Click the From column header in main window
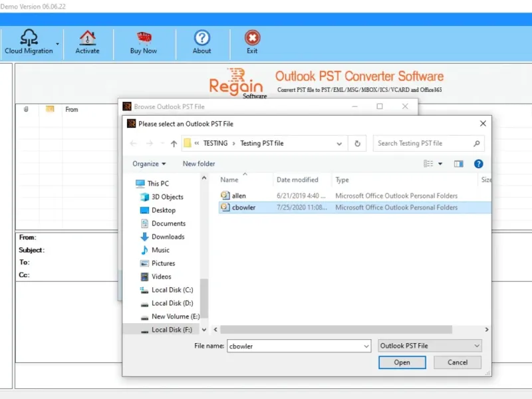 coord(72,110)
